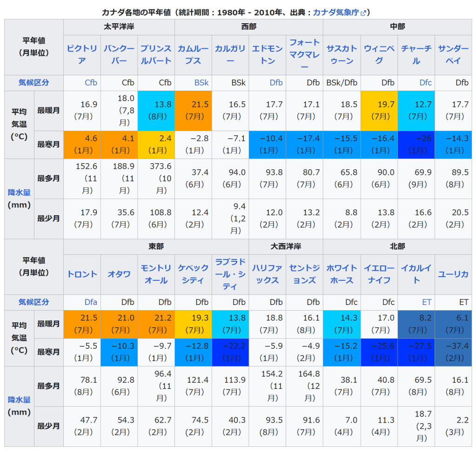Open the 気候区分 link in the upper table

tap(34, 83)
